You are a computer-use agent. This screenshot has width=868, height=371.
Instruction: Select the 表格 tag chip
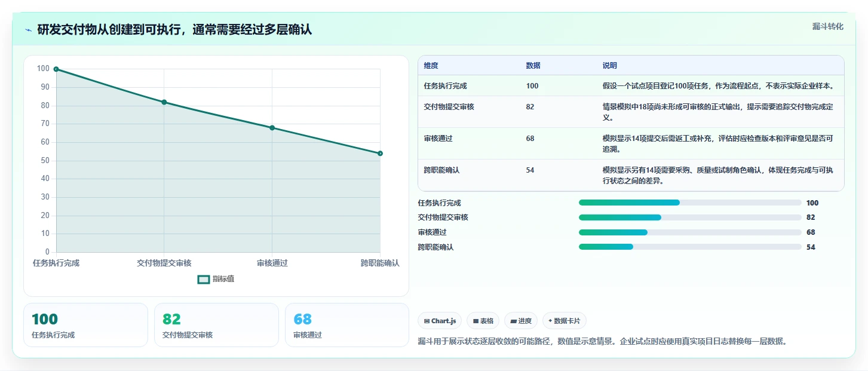[x=483, y=321]
